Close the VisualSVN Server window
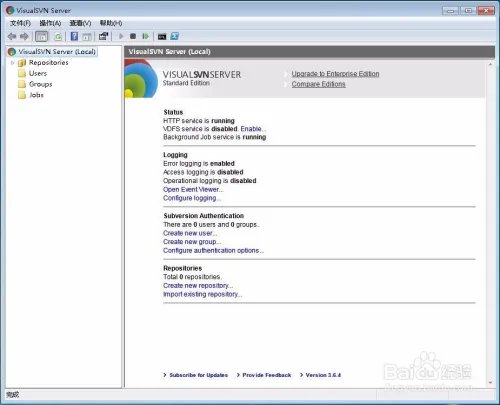The width and height of the screenshot is (500, 405). pyautogui.click(x=486, y=11)
